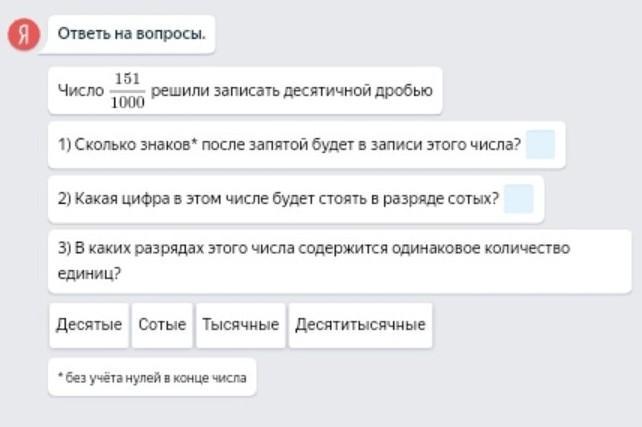This screenshot has height=427, width=642.
Task: Choose the "Десятитысячные" answer option
Action: pos(360,325)
